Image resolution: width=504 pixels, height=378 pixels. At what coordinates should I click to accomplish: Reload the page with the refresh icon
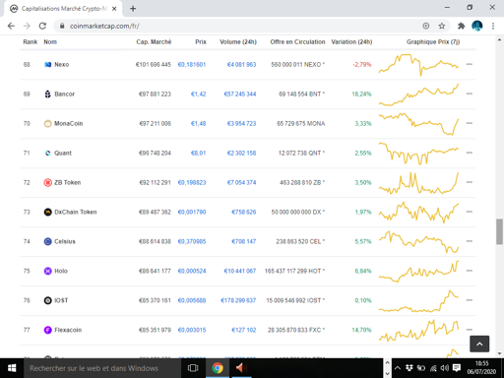(42, 26)
